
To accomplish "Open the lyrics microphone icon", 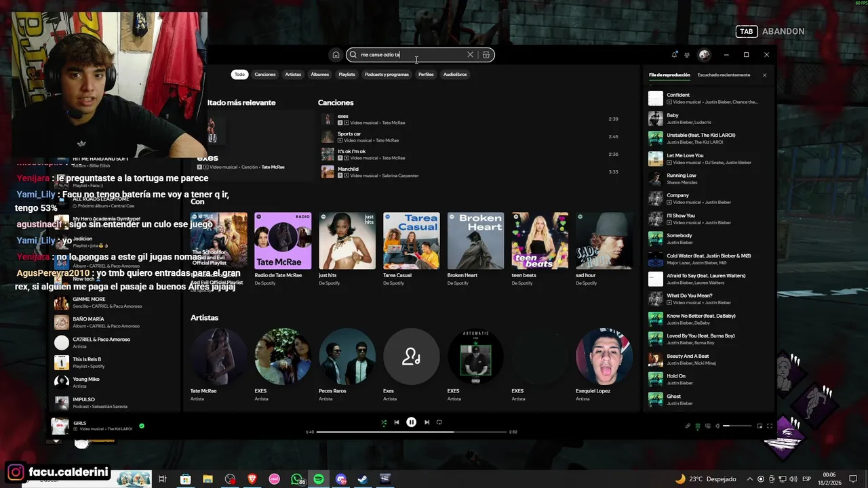I will tap(688, 426).
